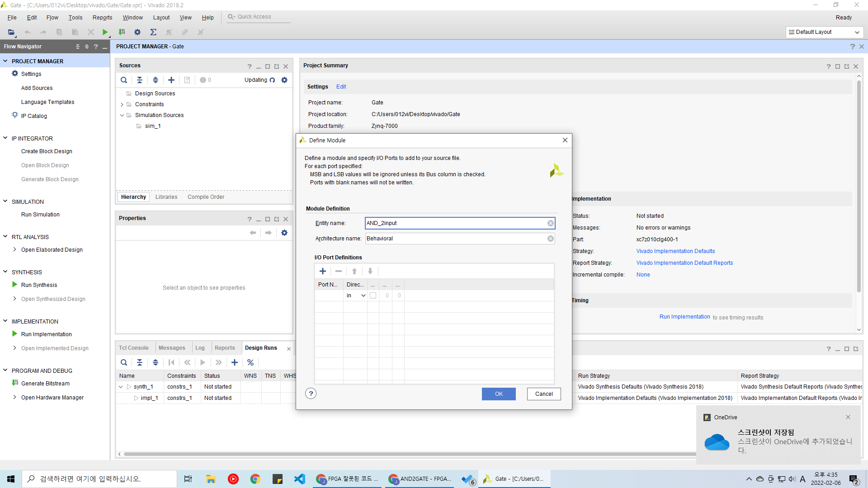Click the dialog help question mark icon
This screenshot has width=868, height=488.
pyautogui.click(x=311, y=394)
